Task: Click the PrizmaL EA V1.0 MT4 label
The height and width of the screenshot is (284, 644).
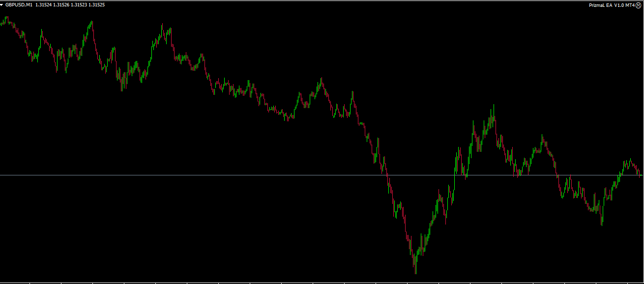Action: (x=612, y=5)
